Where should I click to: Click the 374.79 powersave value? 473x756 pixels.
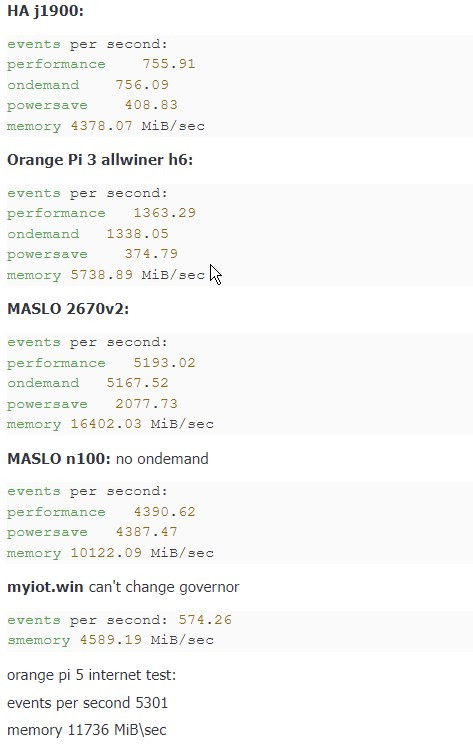[x=151, y=254]
